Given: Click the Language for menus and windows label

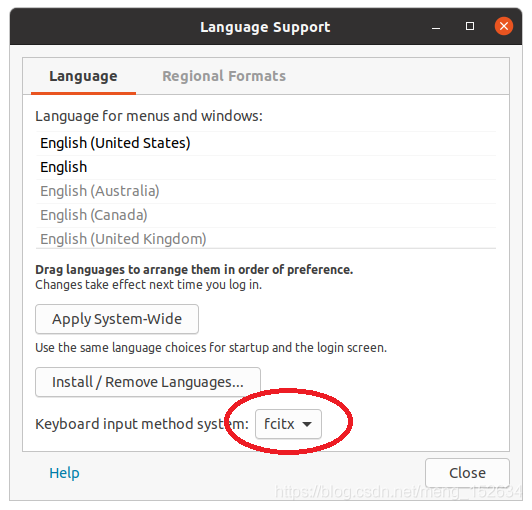Looking at the screenshot, I should pyautogui.click(x=149, y=116).
